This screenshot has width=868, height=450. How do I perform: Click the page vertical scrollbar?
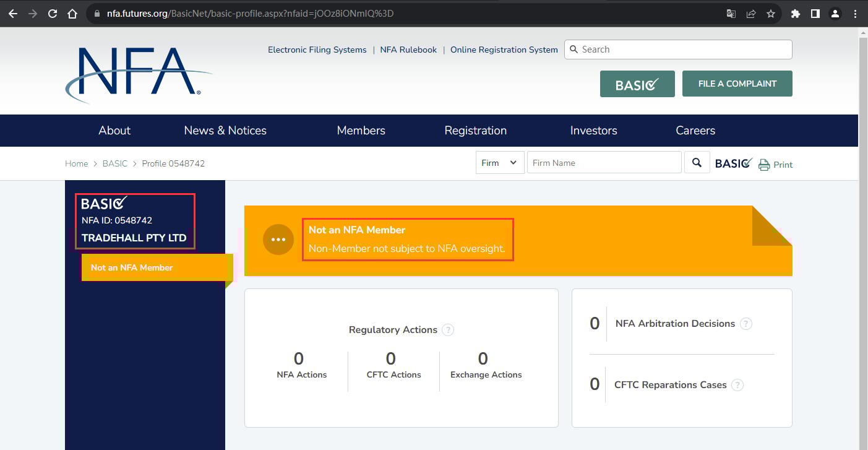[863, 239]
